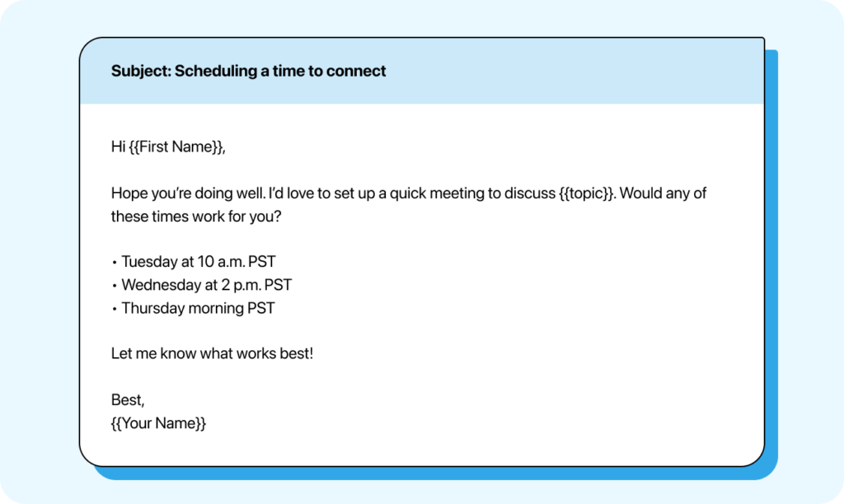Select the 'Wednesday at 2 p.m. PST' option
The image size is (844, 504).
point(206,286)
